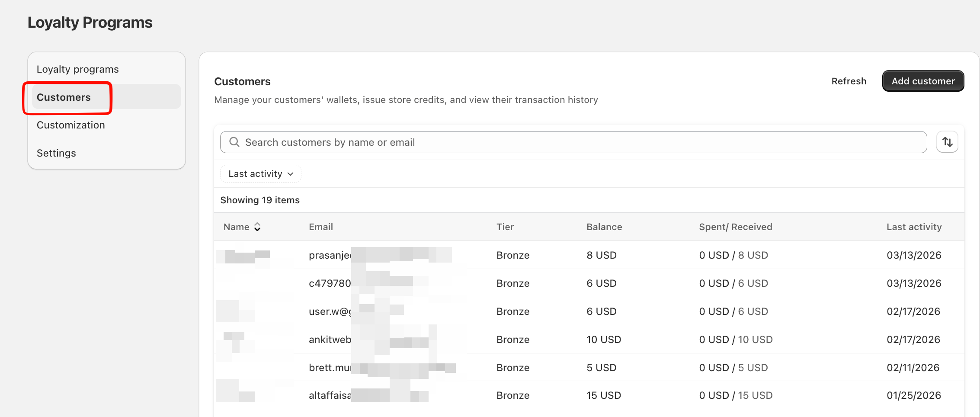
Task: Select the 10 USD balance cell
Action: click(604, 340)
